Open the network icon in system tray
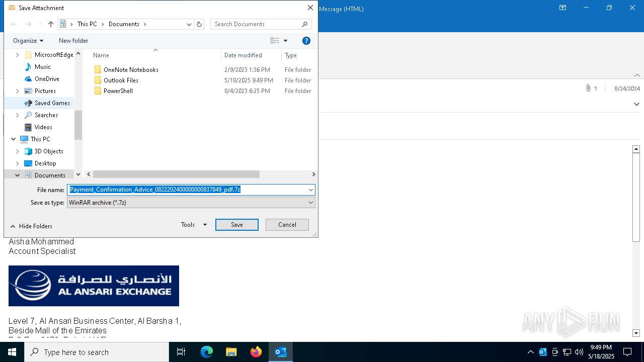Viewport: 644px width, 362px height. (567, 352)
